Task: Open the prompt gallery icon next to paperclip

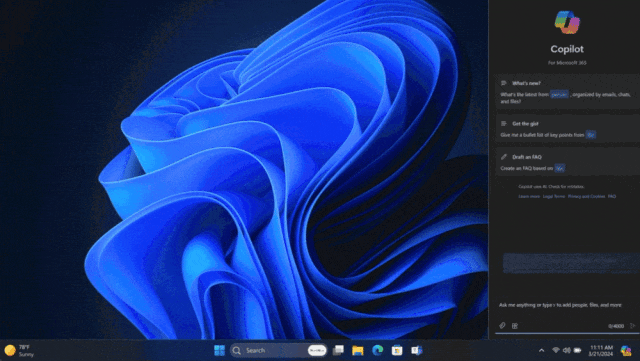Action: [515, 326]
